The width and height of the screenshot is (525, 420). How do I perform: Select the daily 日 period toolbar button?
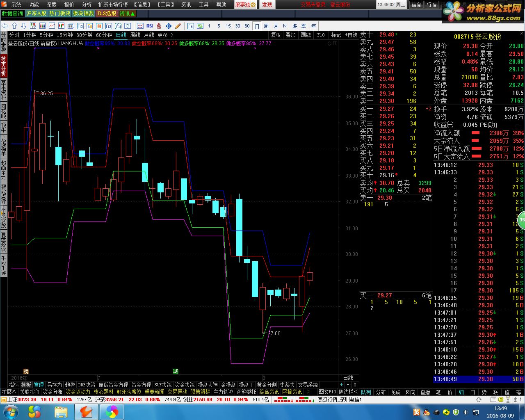(257, 26)
